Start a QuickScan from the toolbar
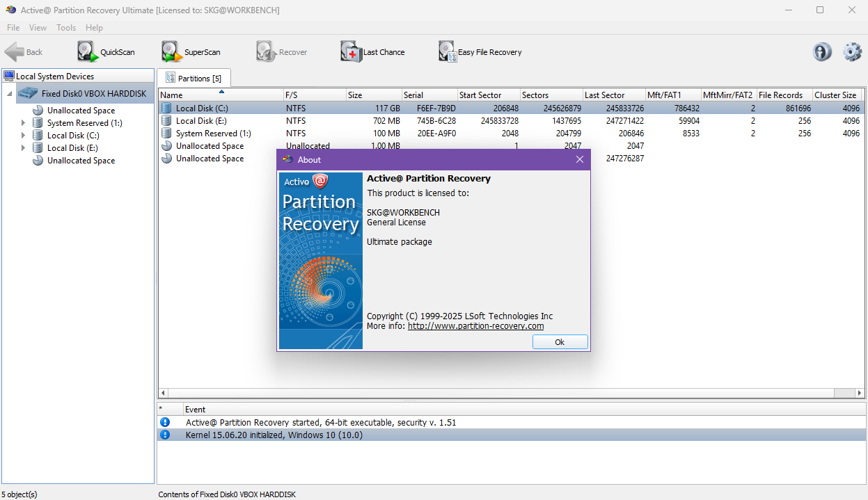Screen dimensions: 868x500 pyautogui.click(x=106, y=52)
